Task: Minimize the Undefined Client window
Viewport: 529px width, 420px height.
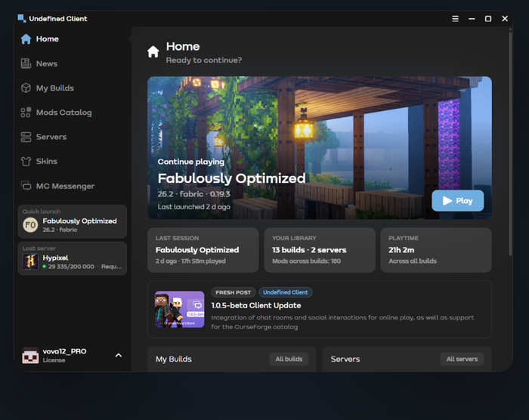Action: click(472, 19)
